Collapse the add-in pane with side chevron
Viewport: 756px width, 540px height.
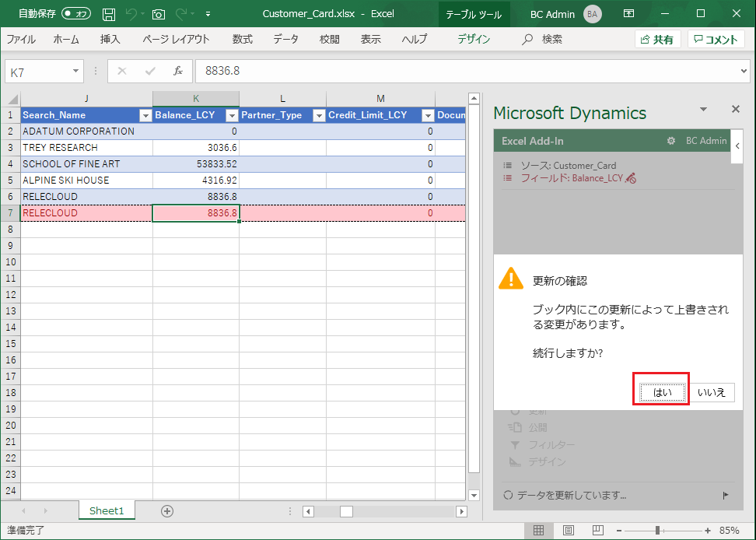tap(737, 146)
